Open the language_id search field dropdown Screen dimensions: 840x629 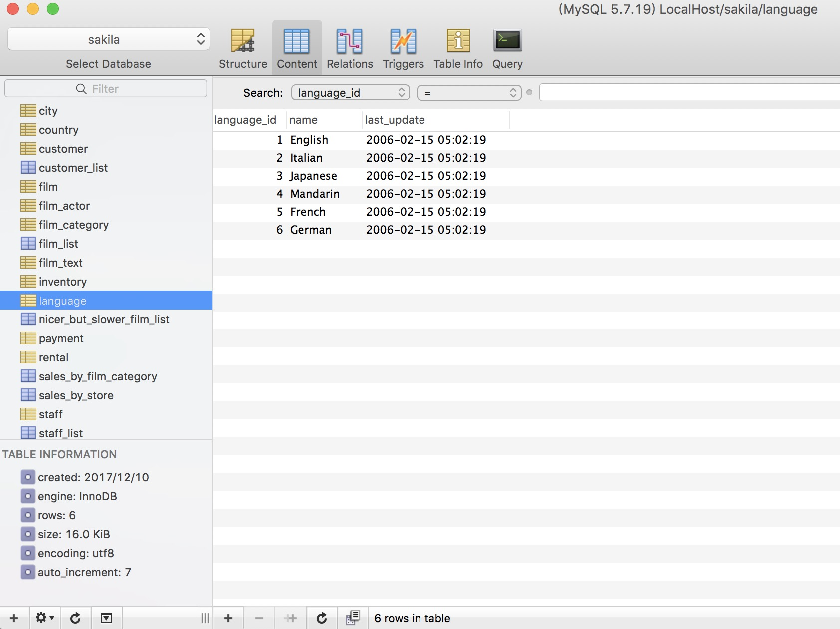(x=350, y=93)
